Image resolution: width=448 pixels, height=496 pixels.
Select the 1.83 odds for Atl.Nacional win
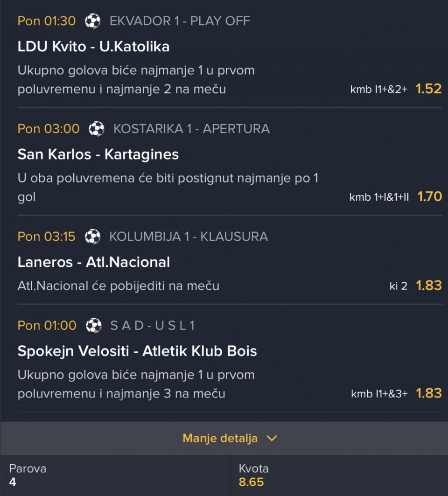(x=429, y=286)
